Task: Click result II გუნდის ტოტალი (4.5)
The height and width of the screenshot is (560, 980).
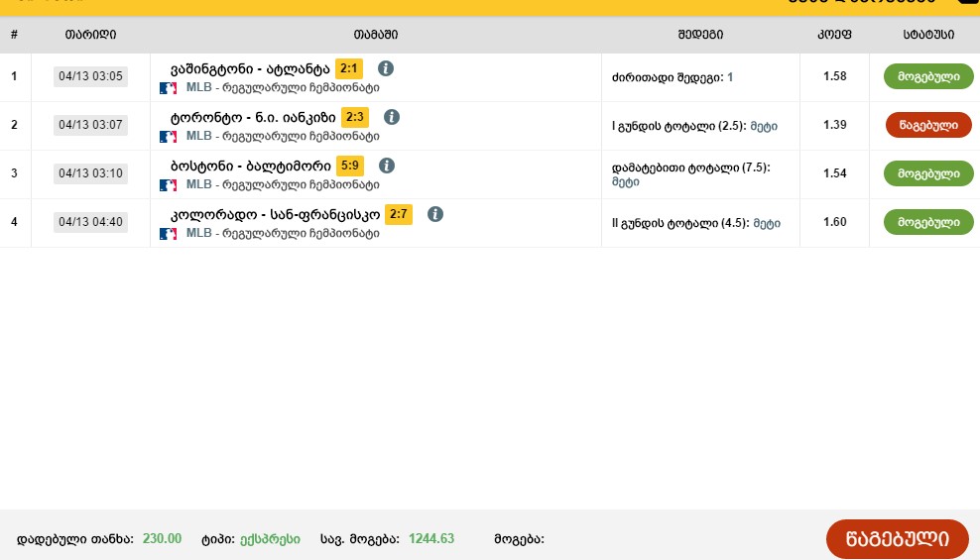Action: 696,223
